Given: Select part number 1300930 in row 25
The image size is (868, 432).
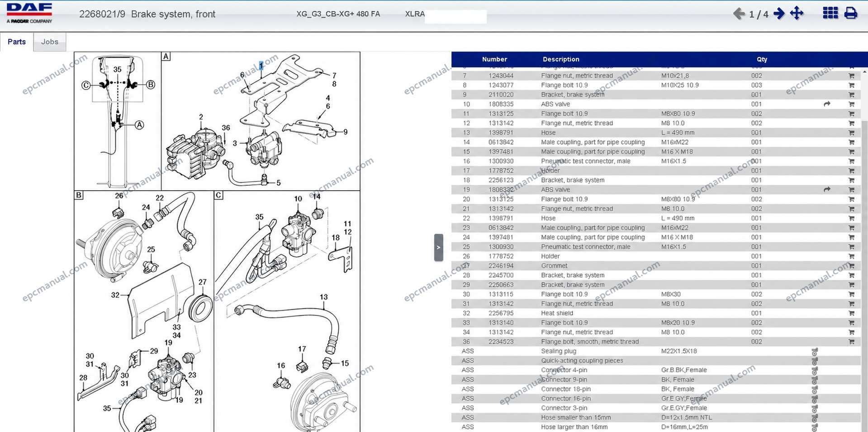Looking at the screenshot, I should (x=501, y=247).
